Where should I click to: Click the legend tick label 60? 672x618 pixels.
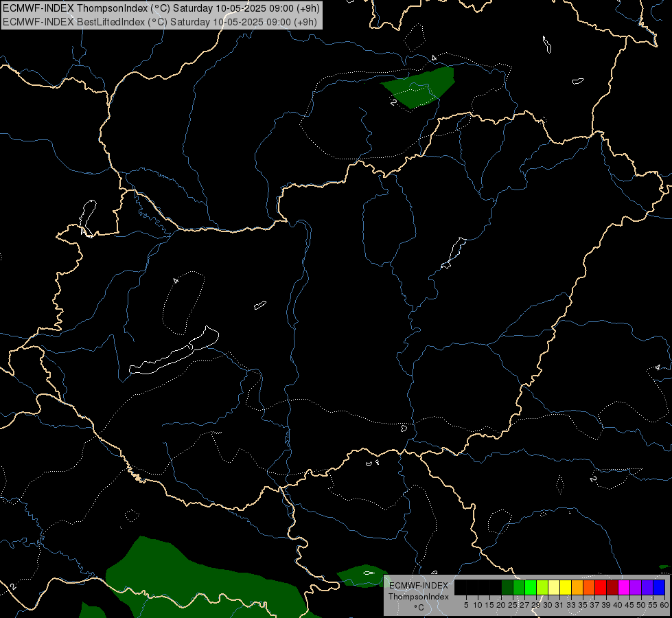pos(664,605)
